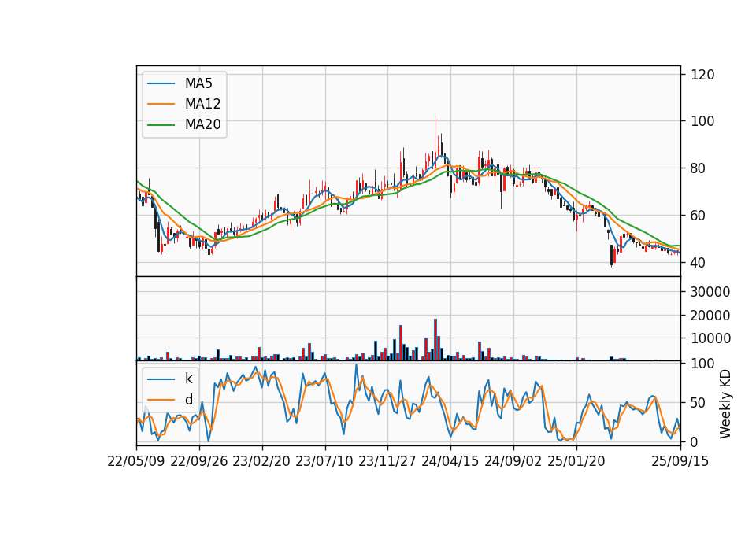
Task: Click the 40 price axis value
Action: point(699,263)
